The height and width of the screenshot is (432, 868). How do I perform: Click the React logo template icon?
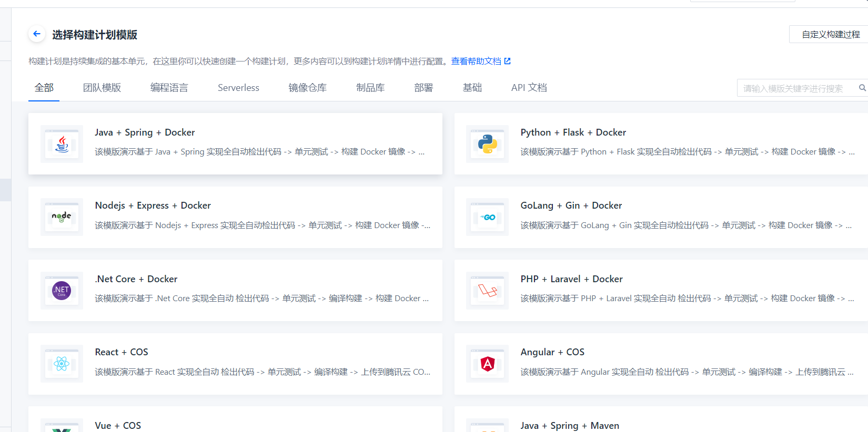[62, 364]
